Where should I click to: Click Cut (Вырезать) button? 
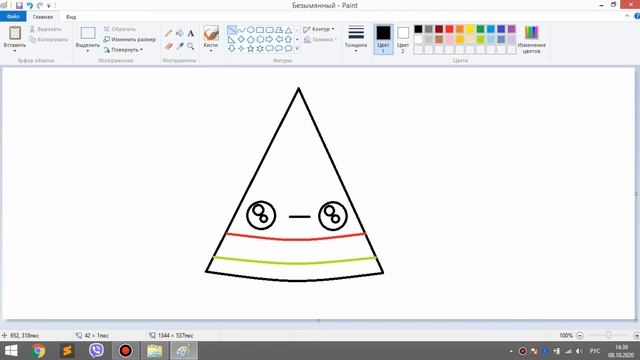pyautogui.click(x=45, y=29)
